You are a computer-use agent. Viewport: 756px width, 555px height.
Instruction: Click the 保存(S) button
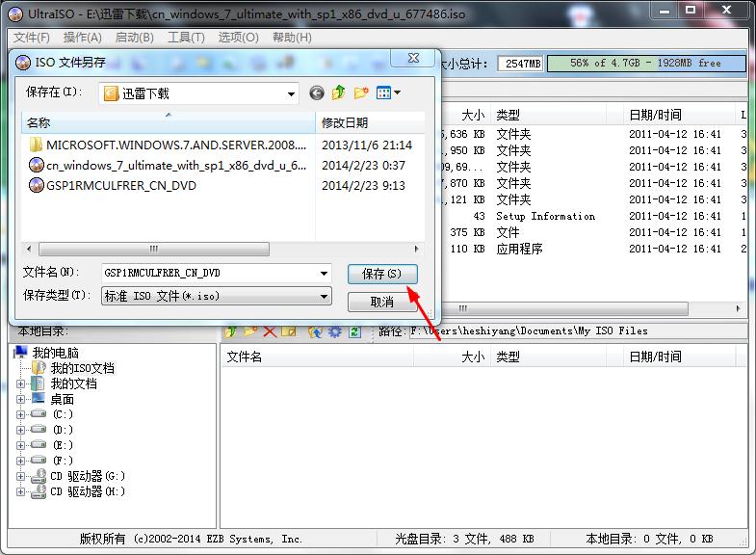coord(382,274)
